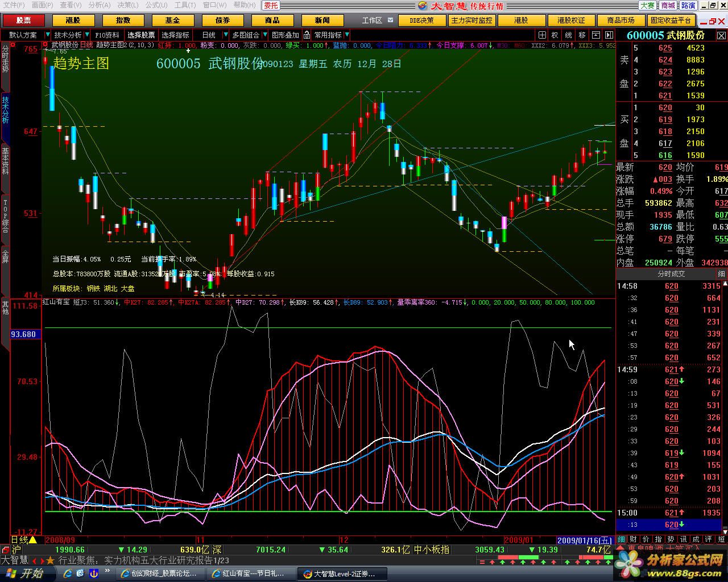Open the 固定收益平台 workspace tab
Viewport: 728px width, 582px height.
coord(671,20)
